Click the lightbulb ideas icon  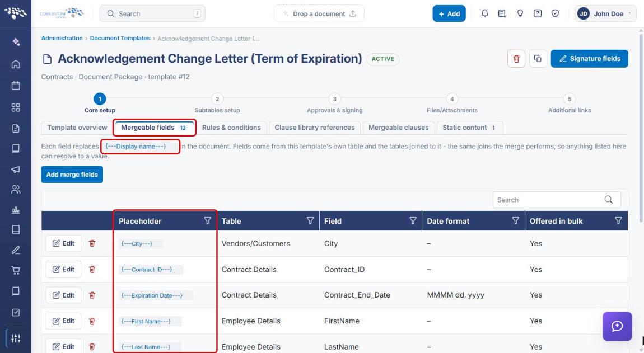[520, 13]
